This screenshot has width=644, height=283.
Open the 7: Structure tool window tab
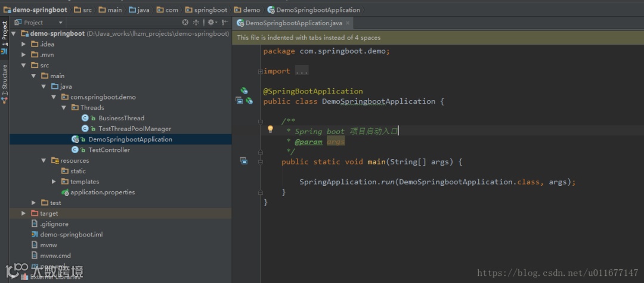tap(5, 80)
